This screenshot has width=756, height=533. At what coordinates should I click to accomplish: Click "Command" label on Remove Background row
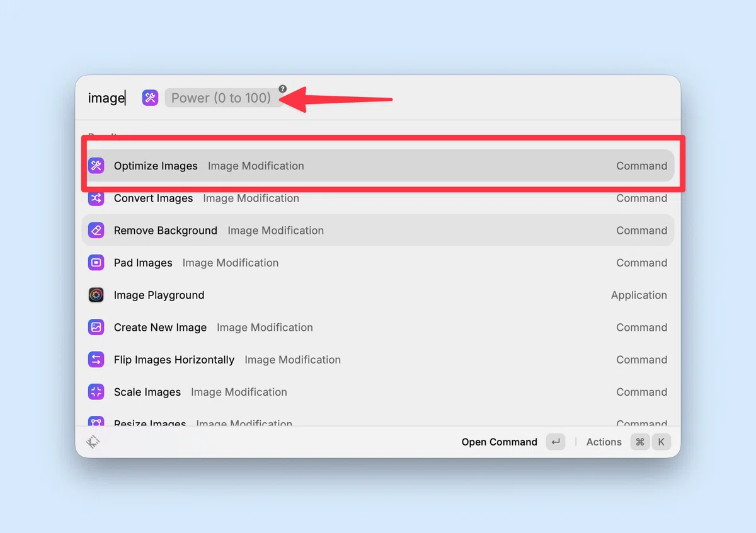641,231
